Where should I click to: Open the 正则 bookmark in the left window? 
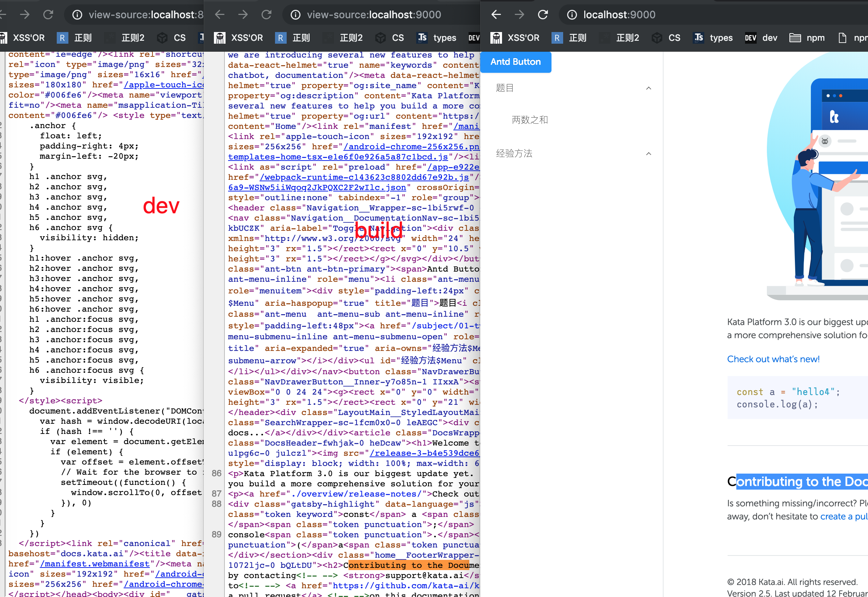click(x=74, y=38)
